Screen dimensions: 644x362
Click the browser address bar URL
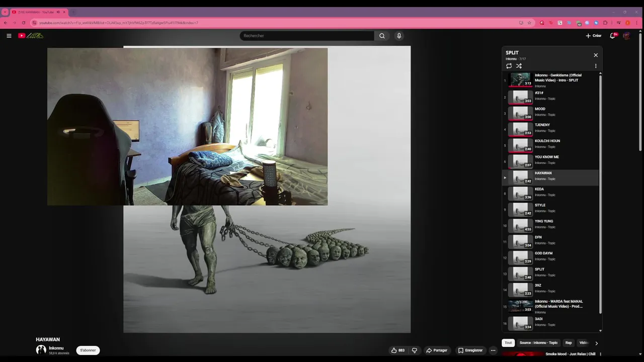point(119,23)
